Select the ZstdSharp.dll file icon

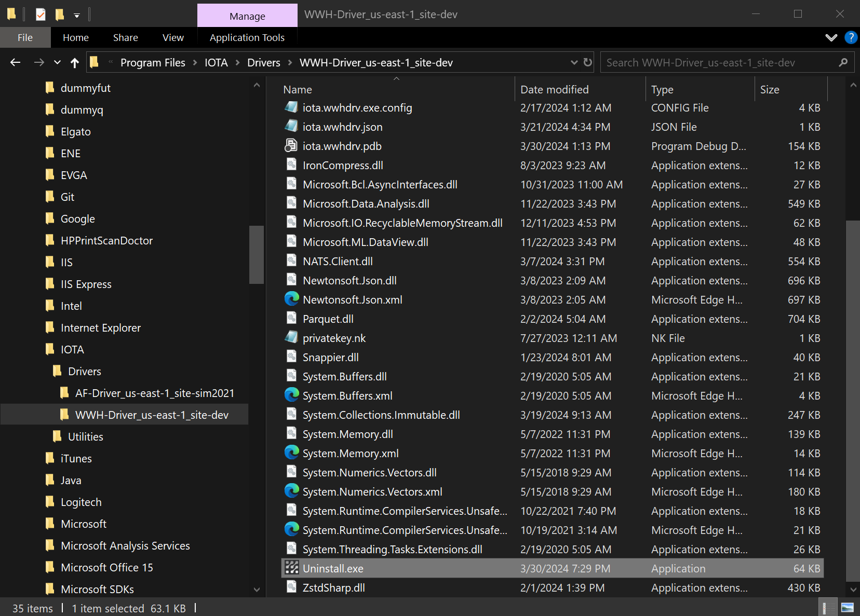tap(291, 587)
